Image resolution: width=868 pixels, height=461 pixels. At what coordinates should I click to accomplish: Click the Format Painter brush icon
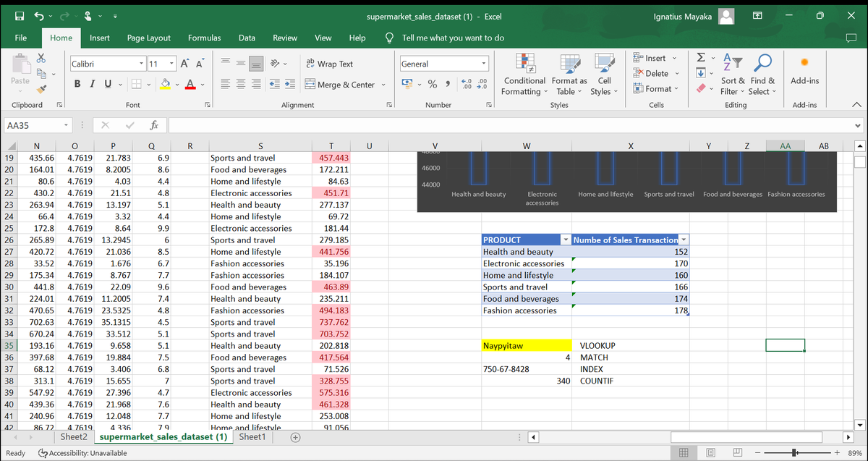pyautogui.click(x=41, y=89)
